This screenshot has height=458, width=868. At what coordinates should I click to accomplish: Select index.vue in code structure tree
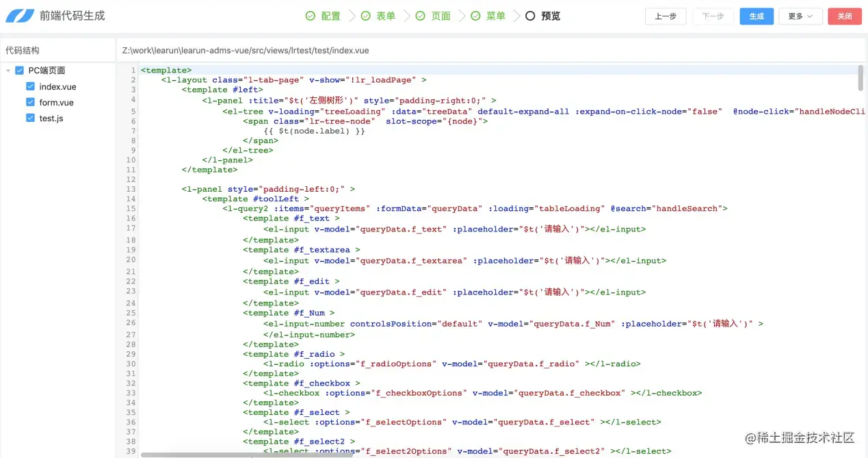(x=57, y=86)
